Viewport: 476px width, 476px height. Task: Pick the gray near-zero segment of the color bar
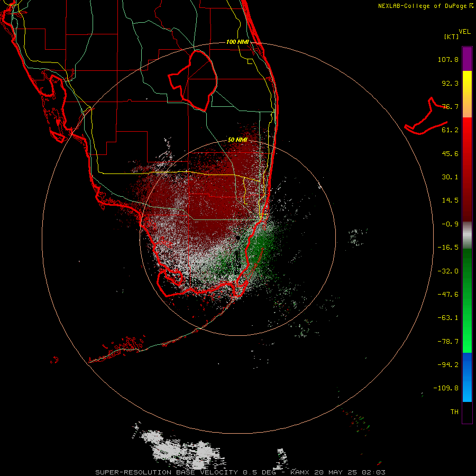tap(467, 235)
